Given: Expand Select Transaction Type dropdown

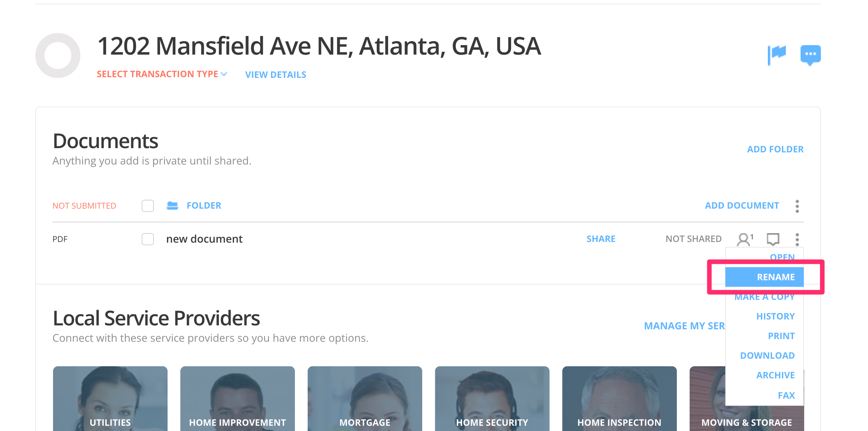Looking at the screenshot, I should (x=162, y=74).
